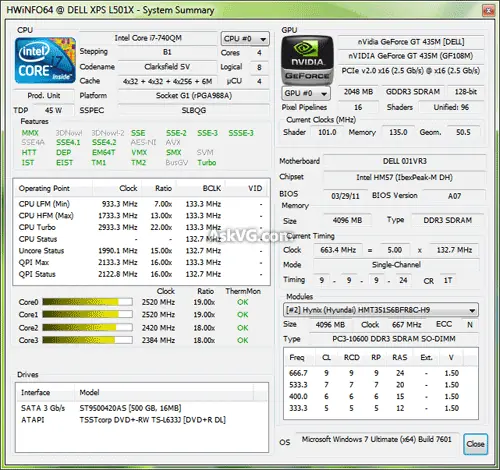Select the CPU LFM (Min) row
This screenshot has width=500, height=470.
pos(141,204)
